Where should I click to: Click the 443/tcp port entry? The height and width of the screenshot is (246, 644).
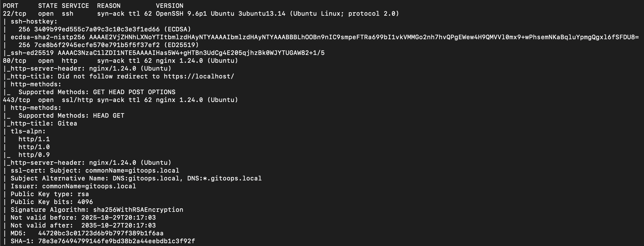[16, 100]
